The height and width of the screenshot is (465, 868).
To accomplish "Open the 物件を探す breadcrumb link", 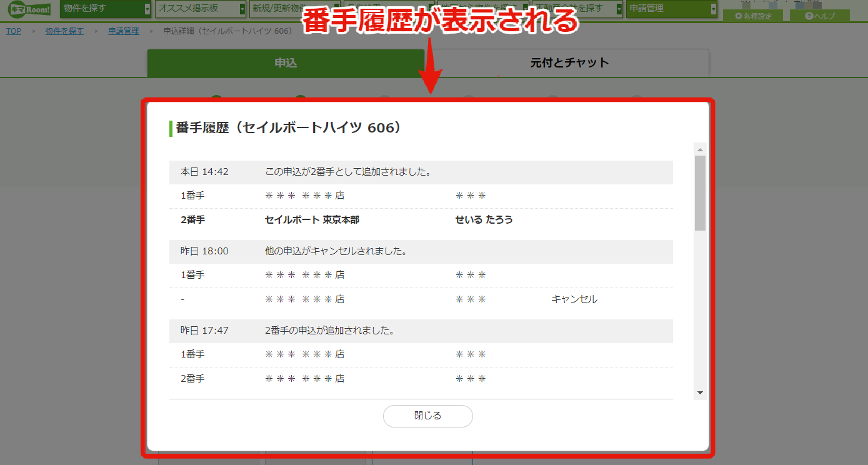I will tap(64, 31).
